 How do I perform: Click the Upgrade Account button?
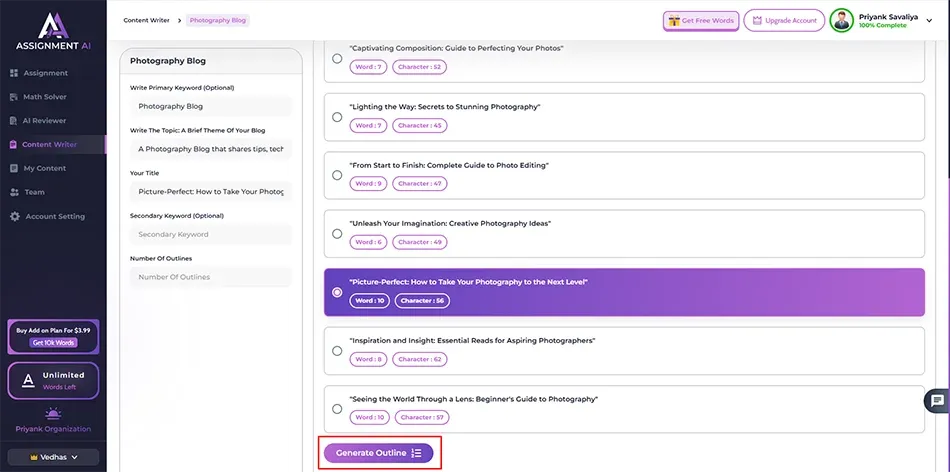784,21
